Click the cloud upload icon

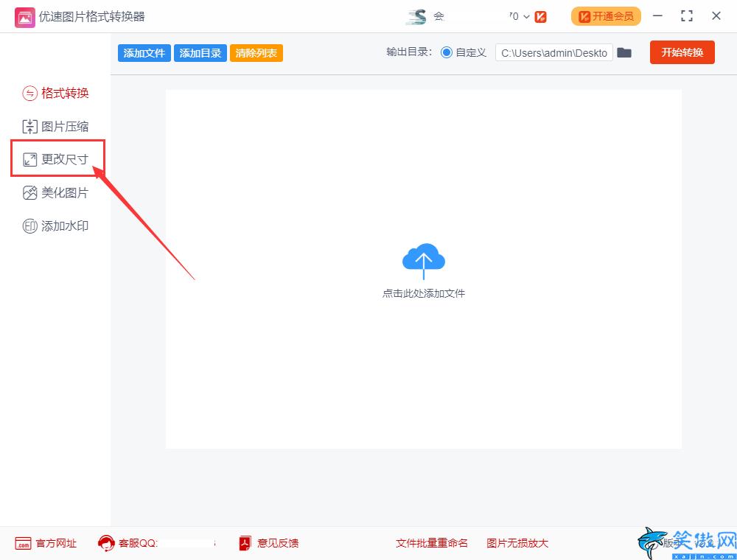pos(424,261)
